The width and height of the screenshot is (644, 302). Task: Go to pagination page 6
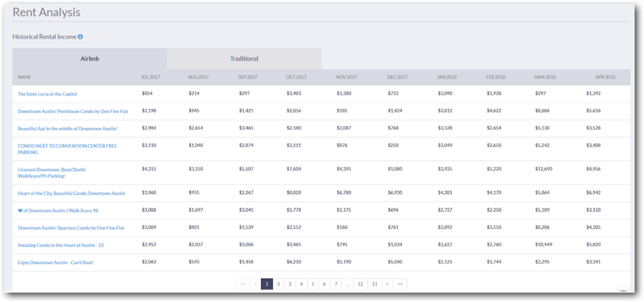[x=324, y=284]
